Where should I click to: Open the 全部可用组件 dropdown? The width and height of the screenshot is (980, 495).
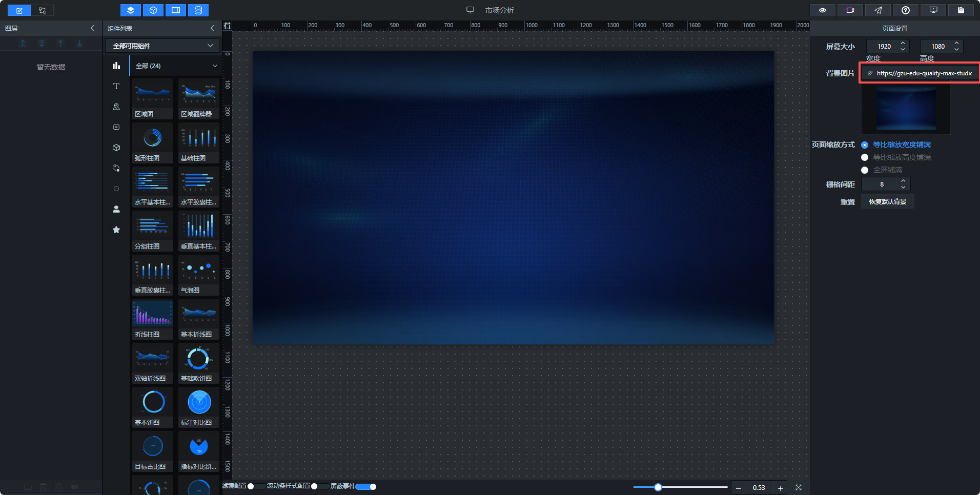pos(162,46)
